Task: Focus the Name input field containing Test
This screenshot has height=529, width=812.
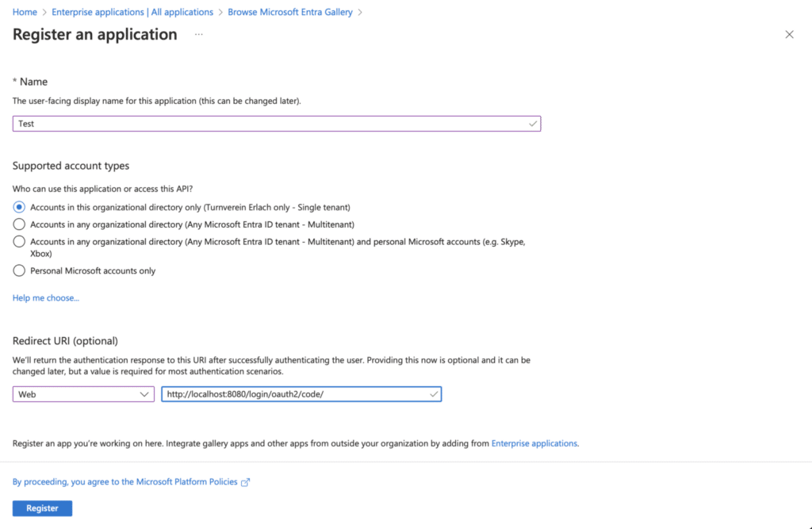Action: click(277, 124)
